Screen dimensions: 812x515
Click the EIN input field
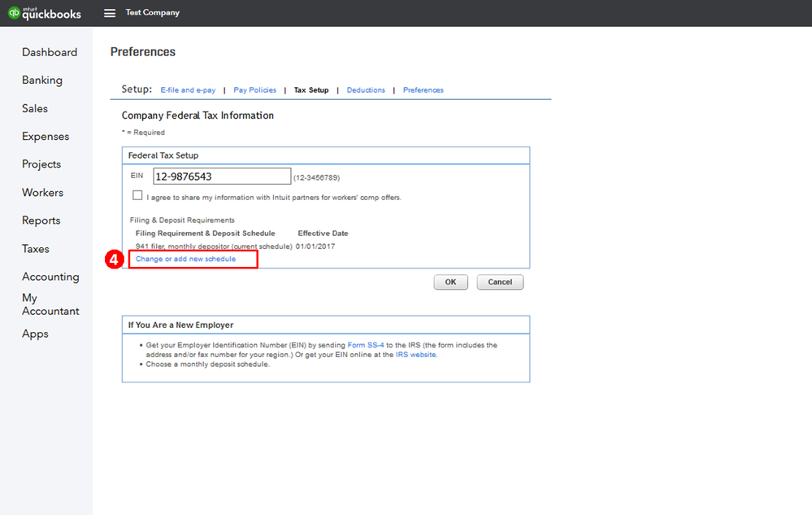tap(222, 177)
